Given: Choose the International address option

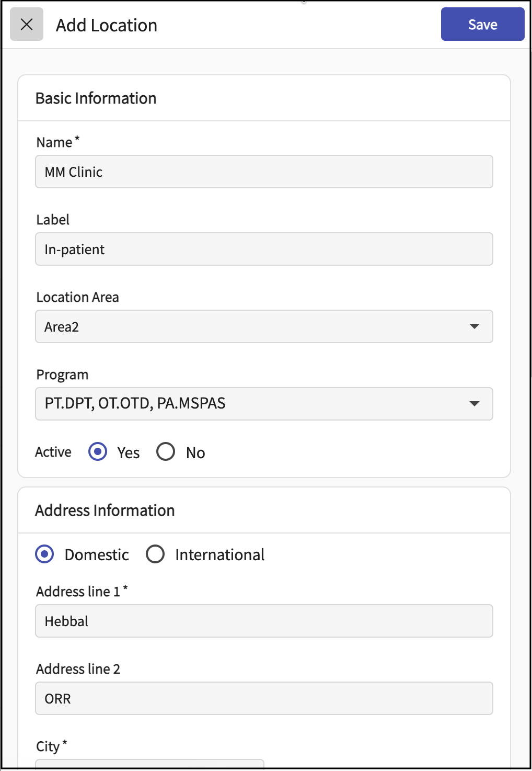Looking at the screenshot, I should 155,554.
